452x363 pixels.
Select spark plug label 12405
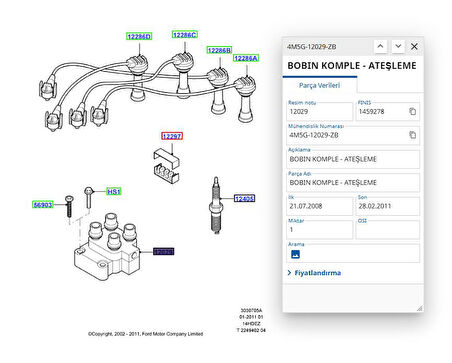click(x=244, y=199)
